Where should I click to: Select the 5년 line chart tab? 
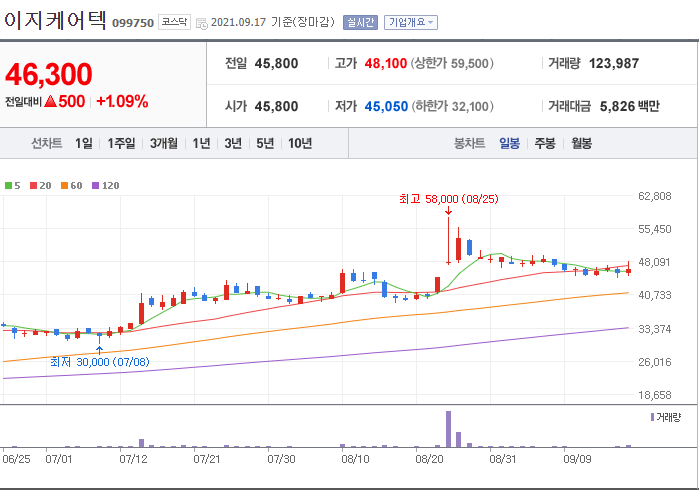[265, 144]
